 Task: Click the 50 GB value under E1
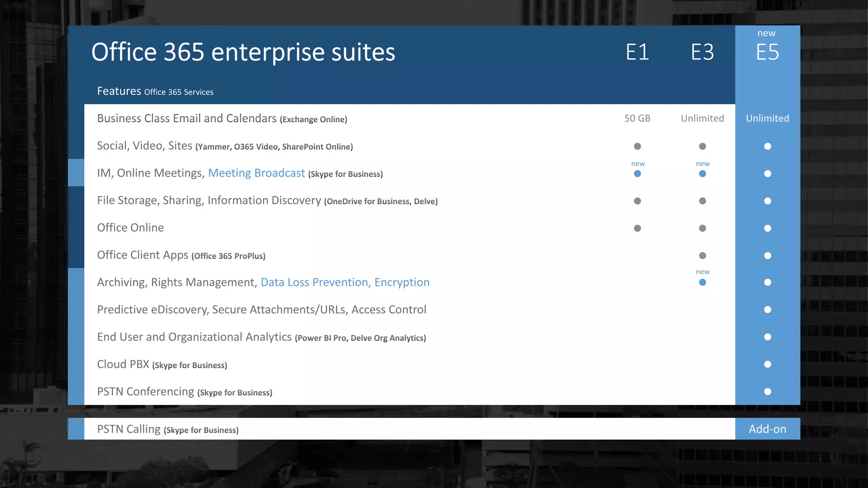click(637, 119)
